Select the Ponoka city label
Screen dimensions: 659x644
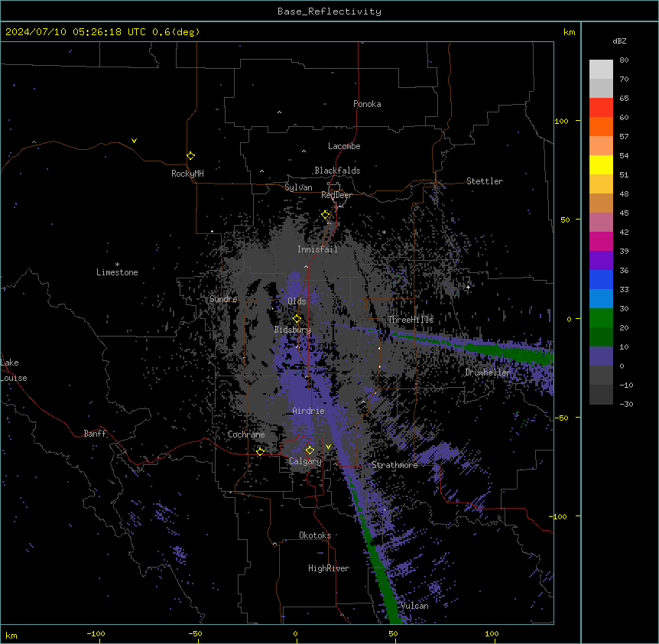point(367,104)
